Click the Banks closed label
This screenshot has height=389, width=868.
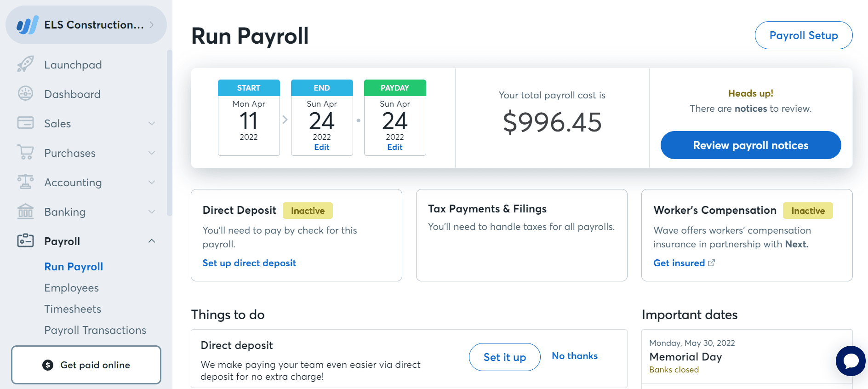674,370
